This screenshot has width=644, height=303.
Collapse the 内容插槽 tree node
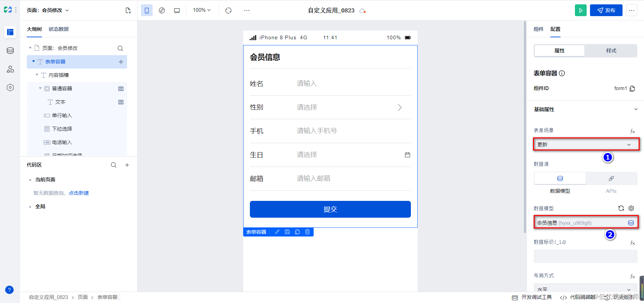pos(37,75)
